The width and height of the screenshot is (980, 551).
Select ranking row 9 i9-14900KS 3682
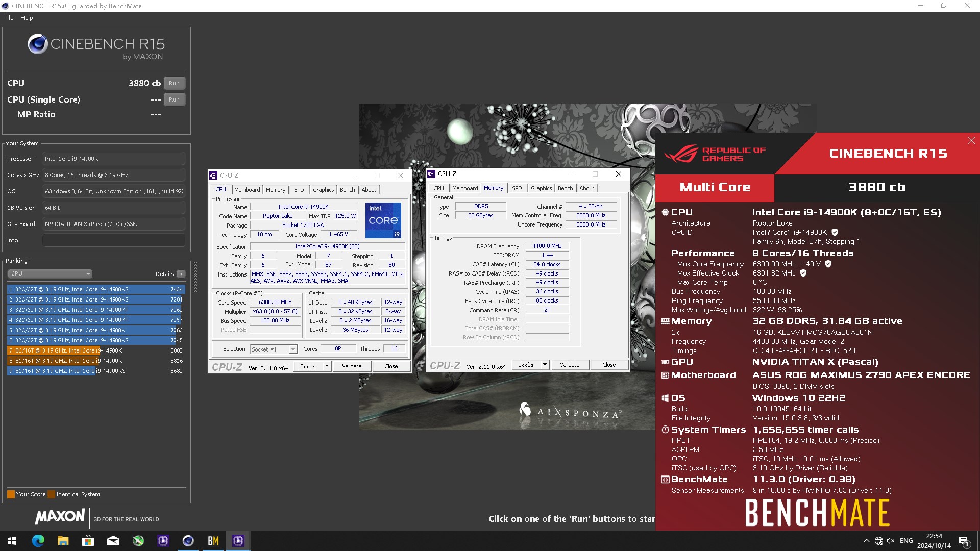tap(96, 371)
